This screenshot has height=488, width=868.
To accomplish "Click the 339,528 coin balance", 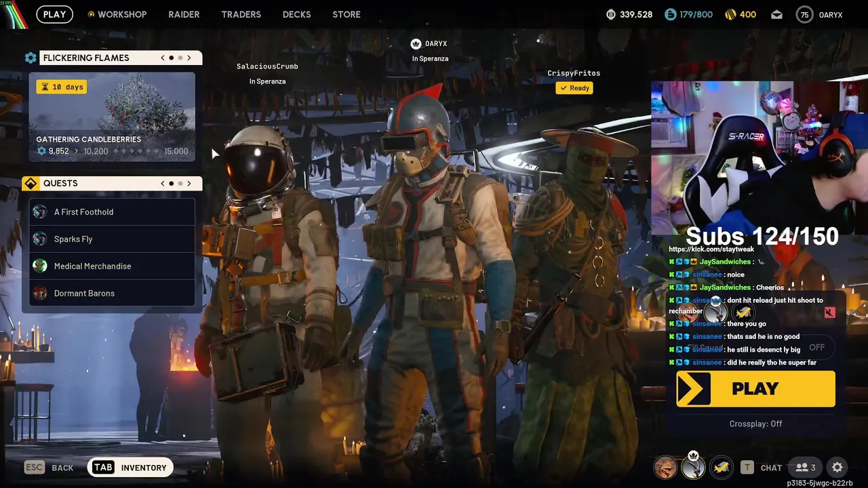I will [x=636, y=14].
